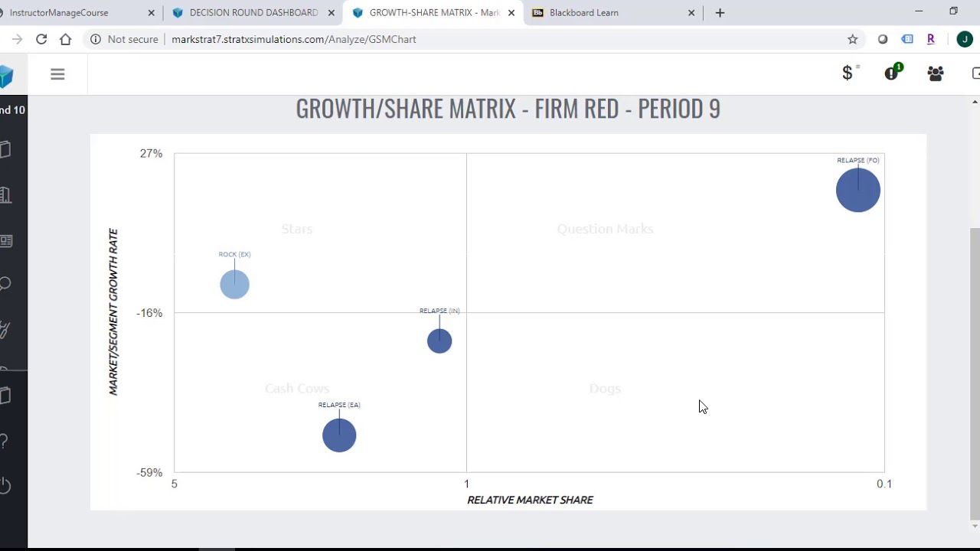Click the RELAPSE (FO) label
The image size is (980, 551).
pos(857,161)
